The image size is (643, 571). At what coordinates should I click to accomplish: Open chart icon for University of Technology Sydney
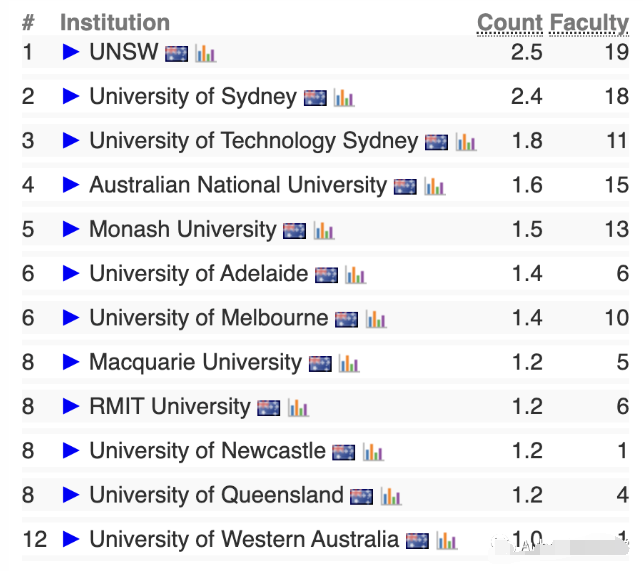point(465,142)
